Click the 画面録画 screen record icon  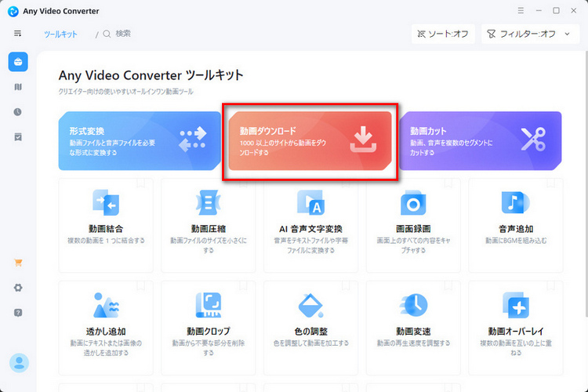click(413, 202)
